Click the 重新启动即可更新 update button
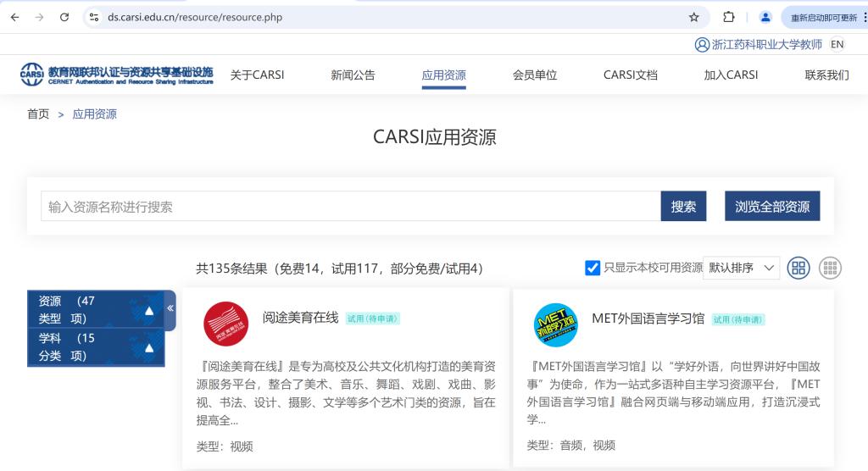Screen dimensions: 868x471 824,18
